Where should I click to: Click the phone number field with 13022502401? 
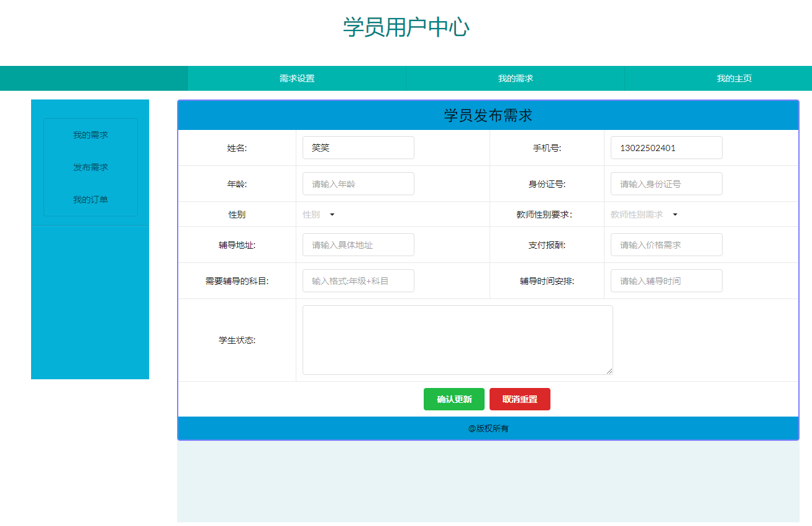click(665, 147)
